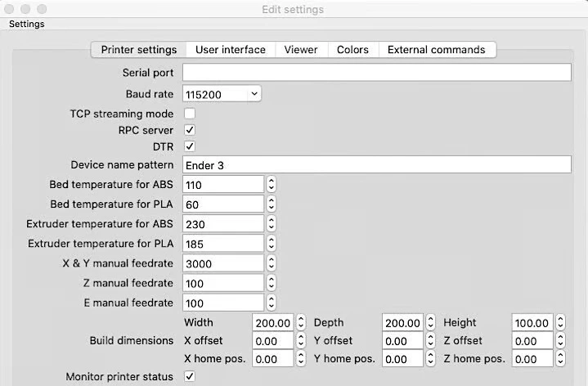Switch to the User interface tab
The width and height of the screenshot is (588, 386).
click(x=230, y=50)
